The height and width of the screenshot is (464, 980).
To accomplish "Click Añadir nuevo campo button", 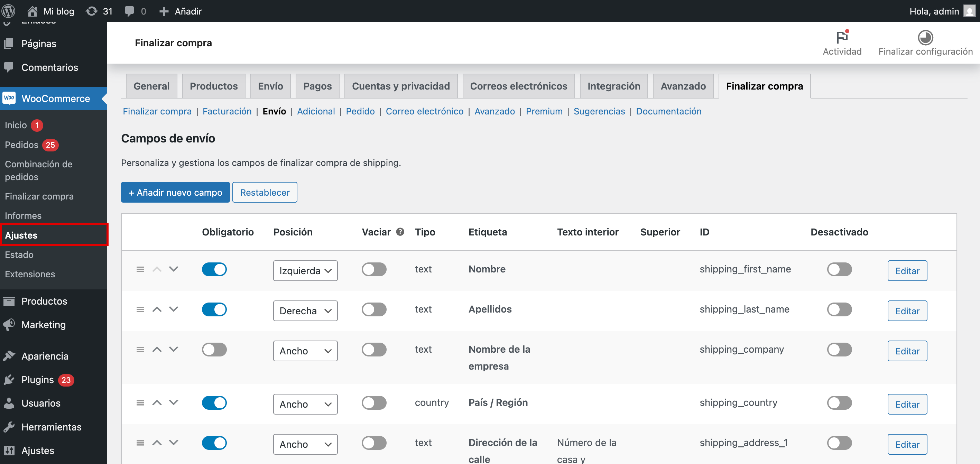I will (175, 193).
